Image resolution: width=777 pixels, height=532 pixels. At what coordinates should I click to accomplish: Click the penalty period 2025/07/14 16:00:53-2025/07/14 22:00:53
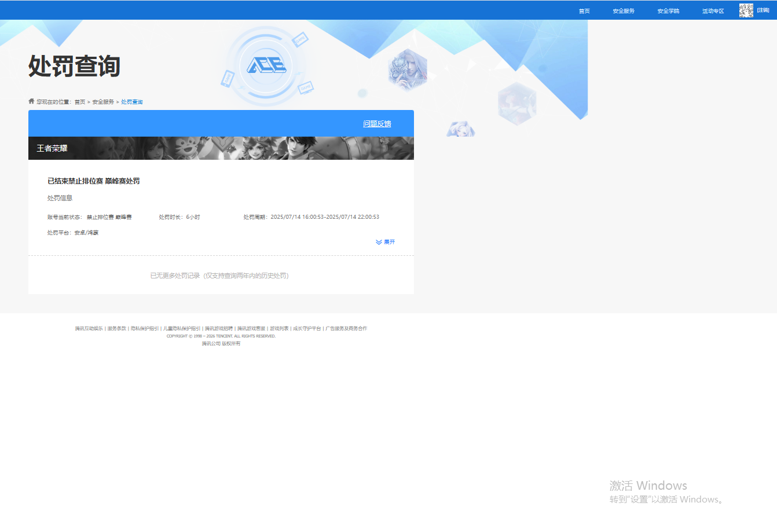[x=325, y=217]
